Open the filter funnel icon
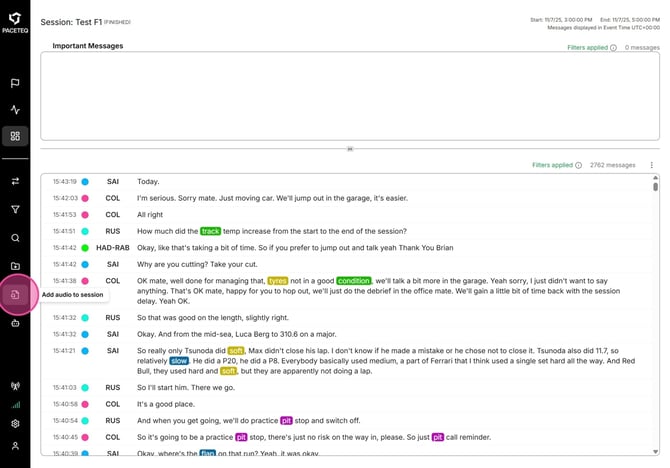Image resolution: width=670 pixels, height=468 pixels. pos(15,209)
